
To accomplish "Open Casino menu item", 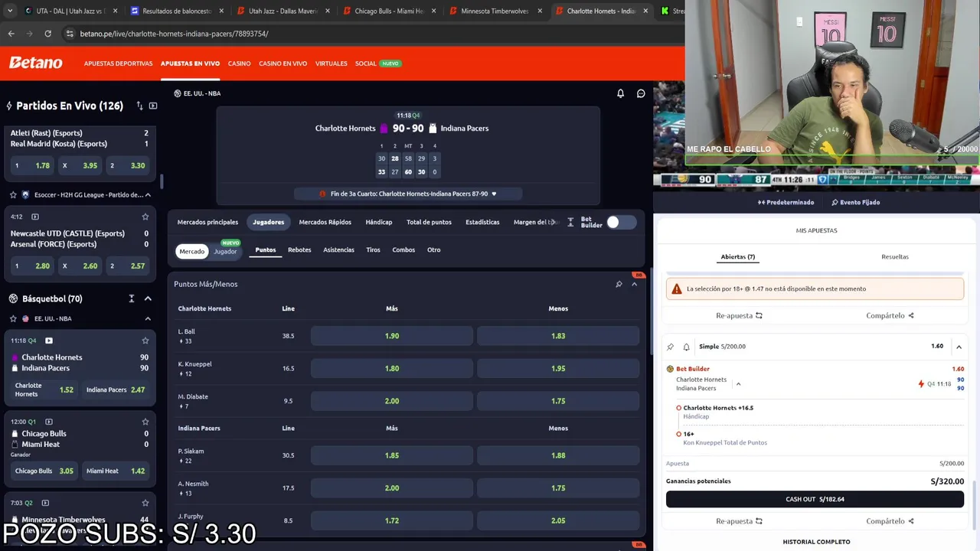I will click(x=239, y=64).
